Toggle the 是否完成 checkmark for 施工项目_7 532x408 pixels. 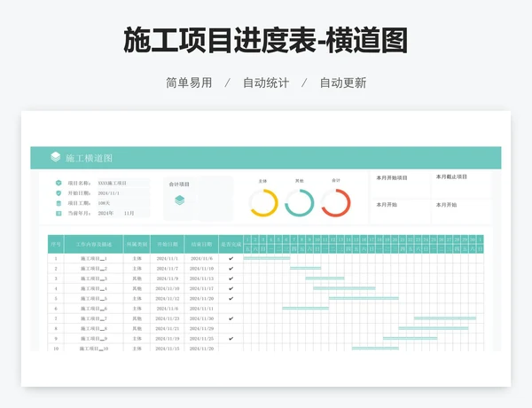point(231,318)
